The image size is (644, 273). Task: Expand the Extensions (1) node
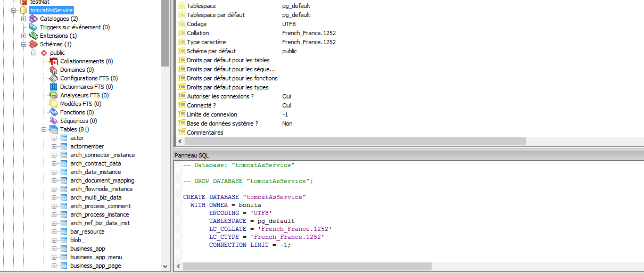pyautogui.click(x=24, y=36)
